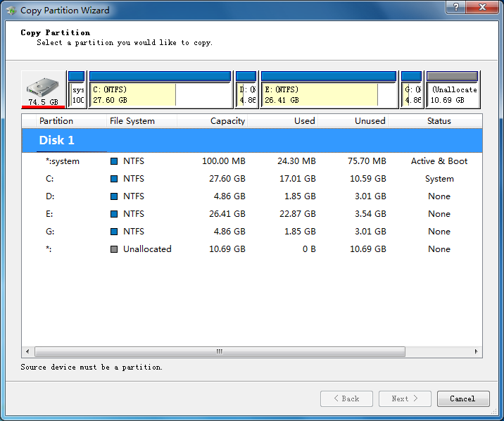Click the 3.54 GB unused value
The image size is (504, 421).
click(x=370, y=214)
